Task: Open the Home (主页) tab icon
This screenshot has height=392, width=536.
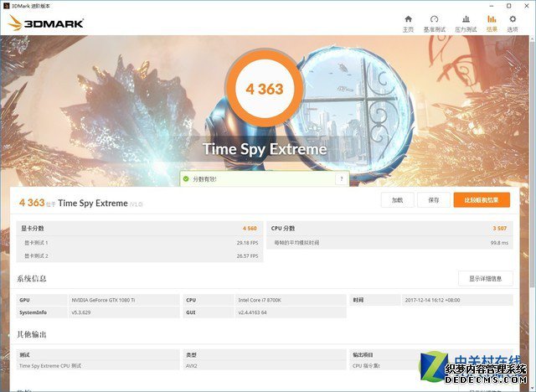Action: click(408, 19)
